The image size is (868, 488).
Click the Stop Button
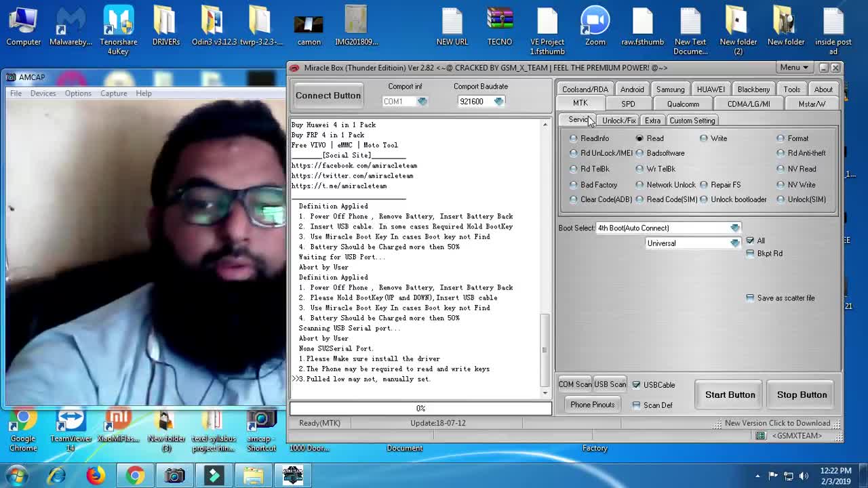pyautogui.click(x=802, y=394)
